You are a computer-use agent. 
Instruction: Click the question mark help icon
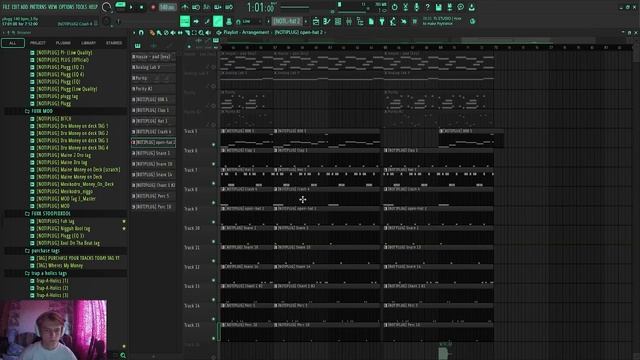(427, 7)
